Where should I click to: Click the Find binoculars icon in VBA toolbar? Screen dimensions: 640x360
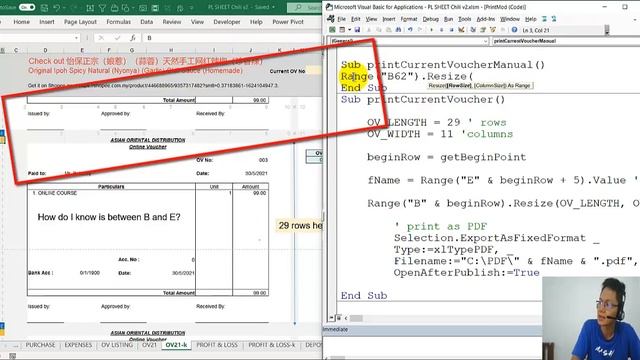click(398, 30)
